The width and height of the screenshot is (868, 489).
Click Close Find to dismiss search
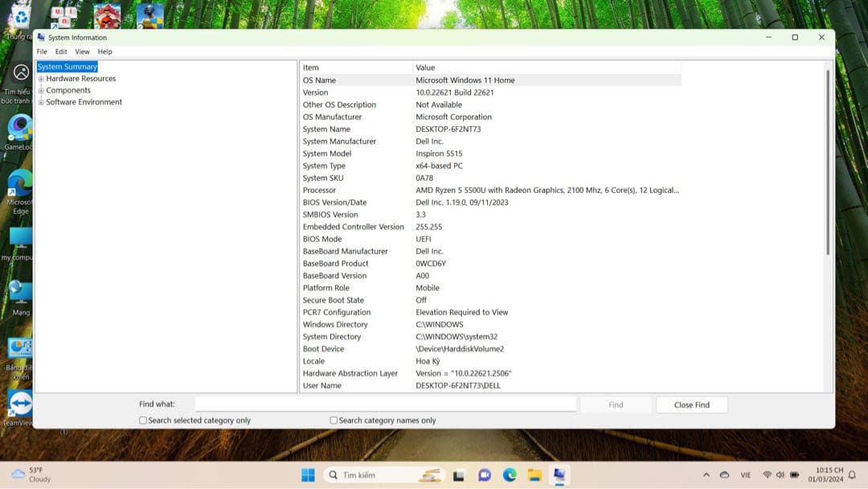[691, 404]
